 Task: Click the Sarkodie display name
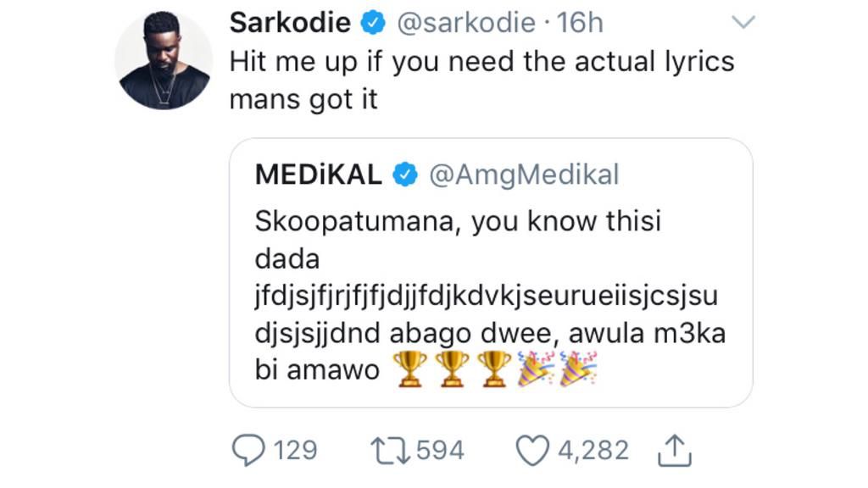[x=290, y=23]
